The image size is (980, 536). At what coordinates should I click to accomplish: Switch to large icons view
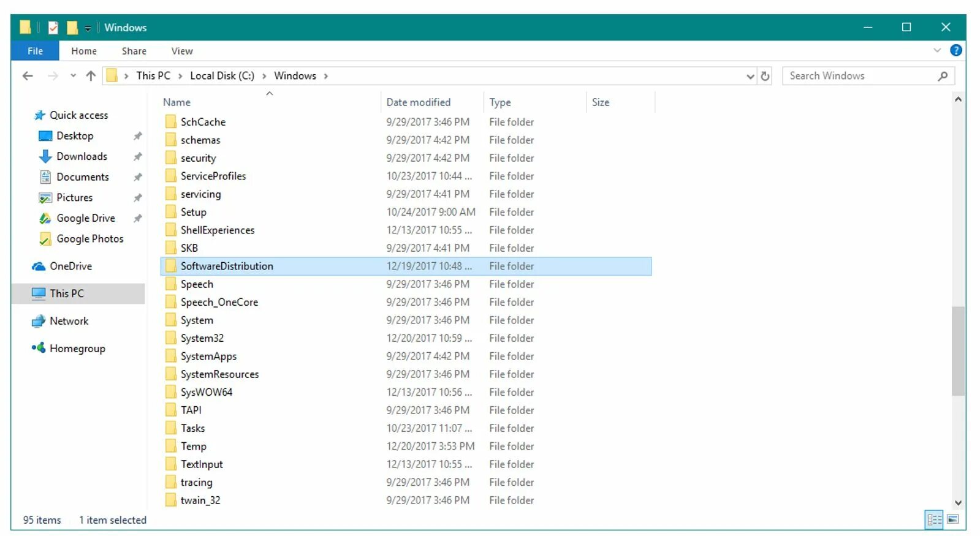[x=952, y=519]
